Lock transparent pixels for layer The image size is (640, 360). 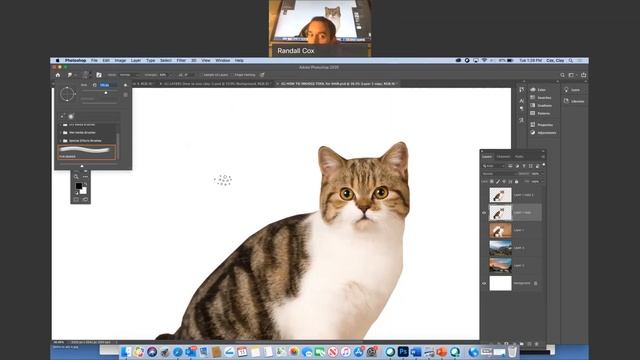click(491, 182)
